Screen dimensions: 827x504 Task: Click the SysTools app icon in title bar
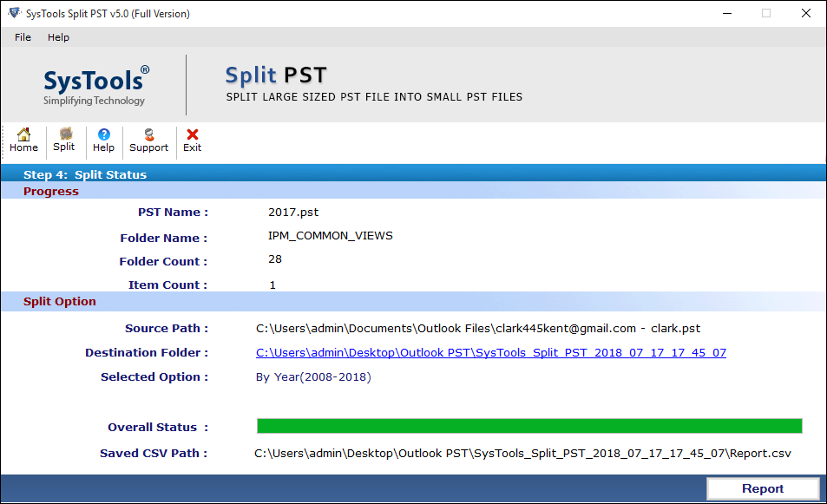click(x=15, y=13)
